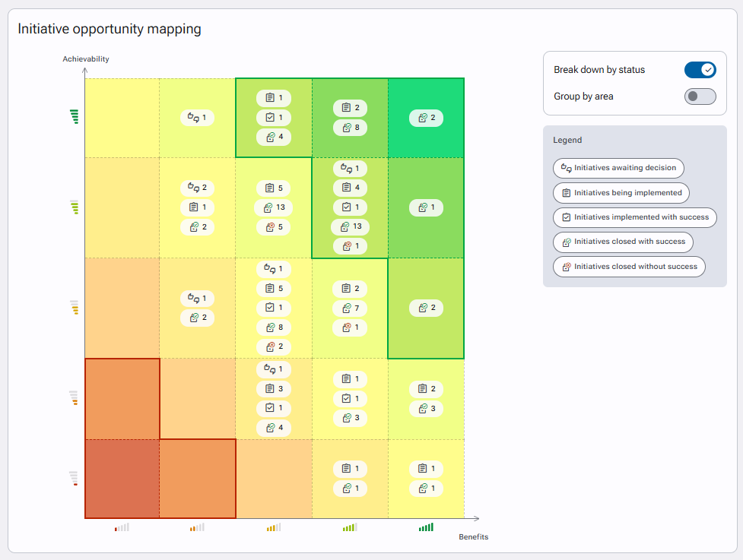Click Initiatives implemented with success legend item

coord(634,217)
